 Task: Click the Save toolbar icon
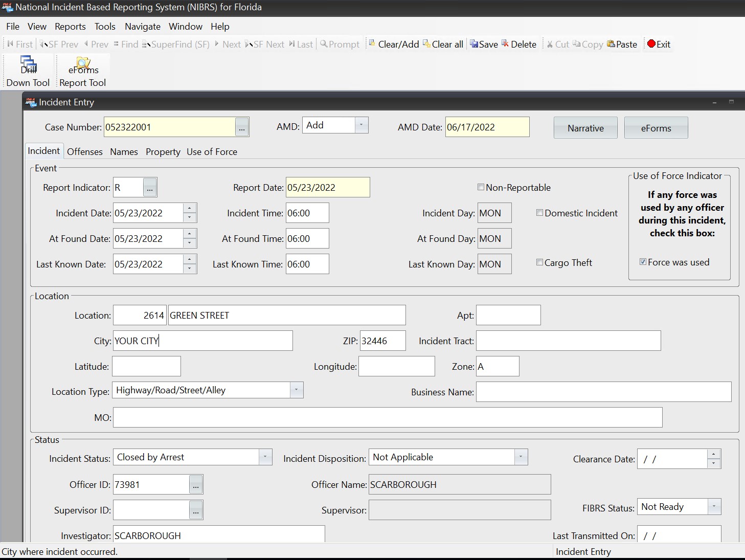483,44
